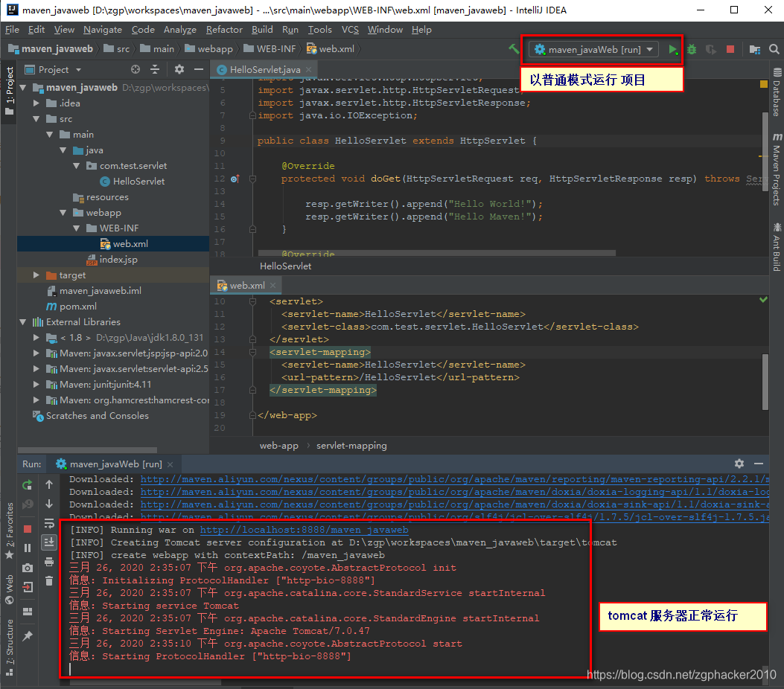Open Project panel settings gear
Viewport: 784px width, 689px height.
pyautogui.click(x=179, y=69)
